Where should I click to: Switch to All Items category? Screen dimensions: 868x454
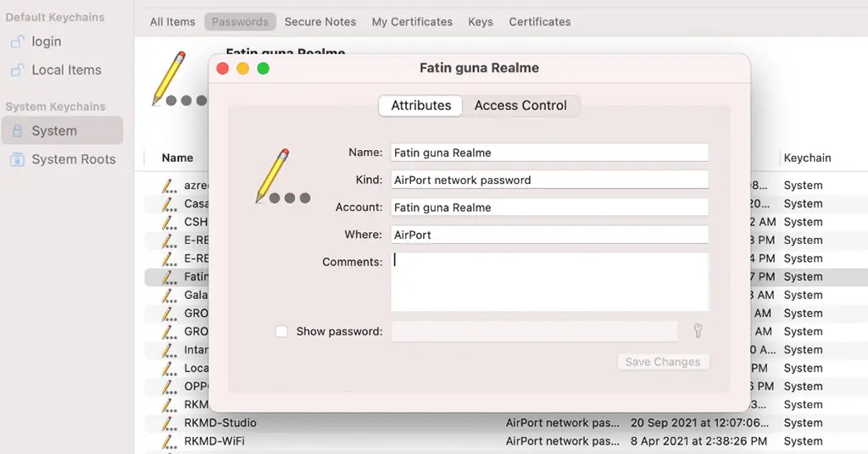coord(172,22)
